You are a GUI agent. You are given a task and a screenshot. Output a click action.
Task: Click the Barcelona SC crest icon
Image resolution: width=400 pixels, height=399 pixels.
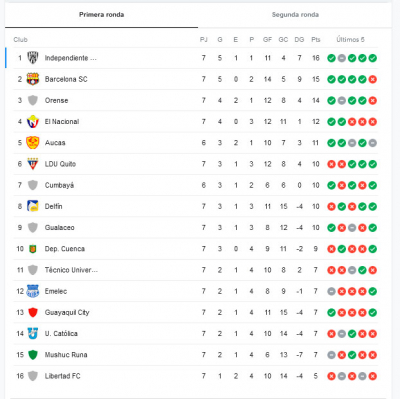[x=33, y=79]
